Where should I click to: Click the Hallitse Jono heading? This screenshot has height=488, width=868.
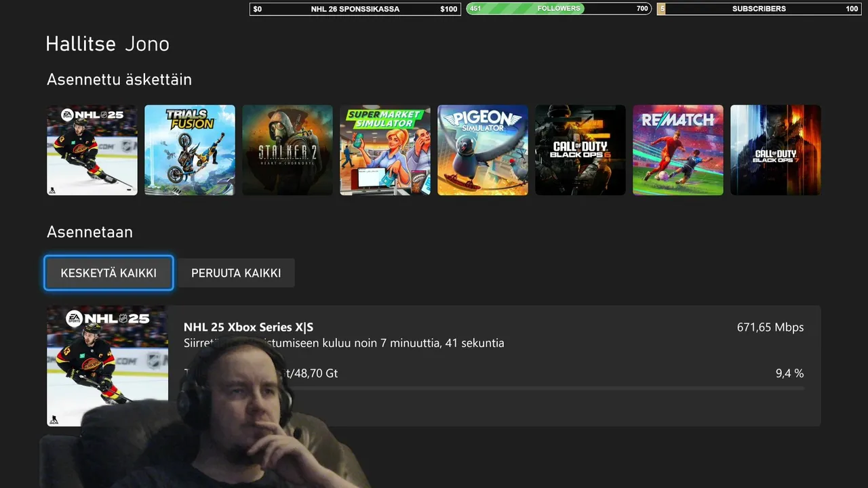(107, 45)
